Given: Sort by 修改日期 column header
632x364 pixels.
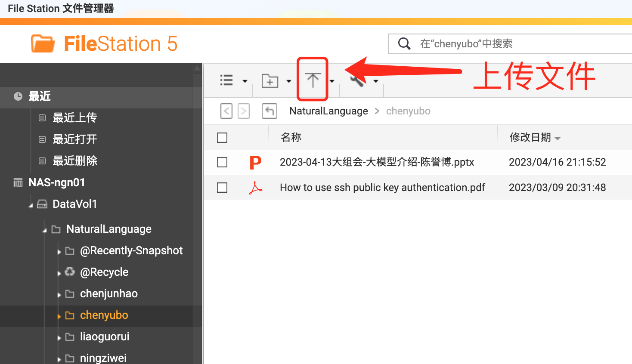Looking at the screenshot, I should point(530,137).
